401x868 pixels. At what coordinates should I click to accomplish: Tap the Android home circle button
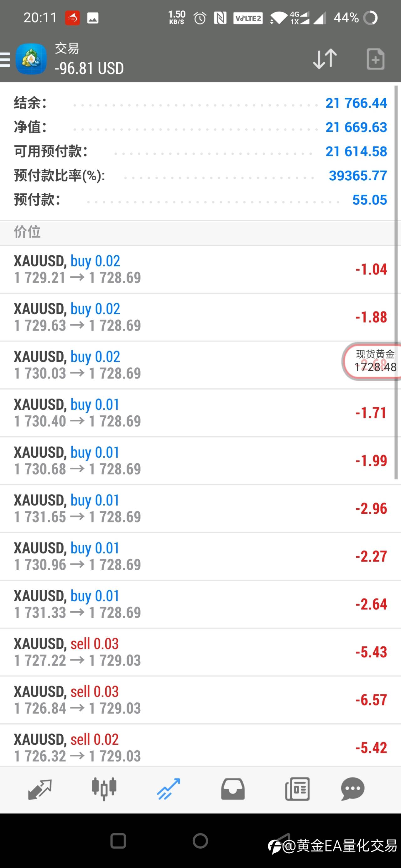click(x=200, y=841)
